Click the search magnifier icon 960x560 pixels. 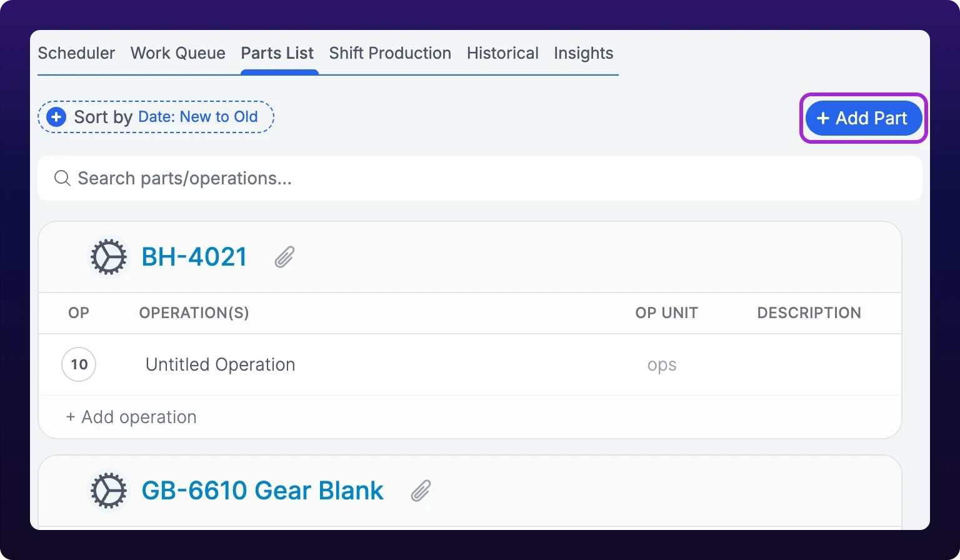pyautogui.click(x=62, y=178)
